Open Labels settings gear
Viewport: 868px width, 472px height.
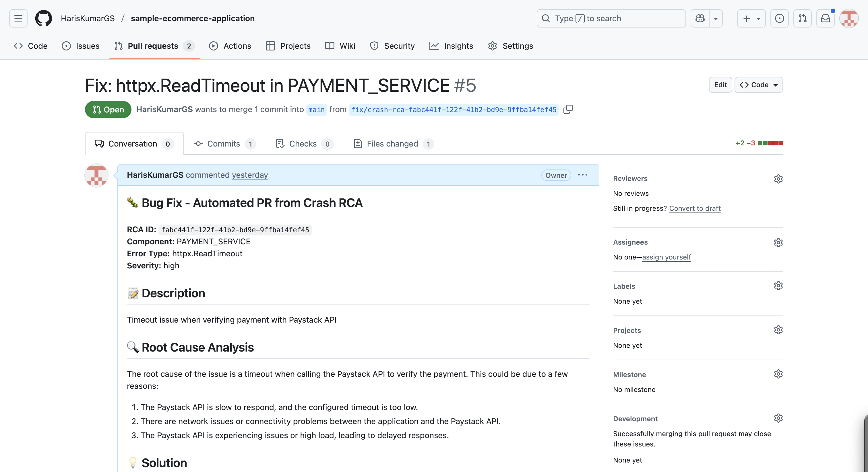(778, 286)
